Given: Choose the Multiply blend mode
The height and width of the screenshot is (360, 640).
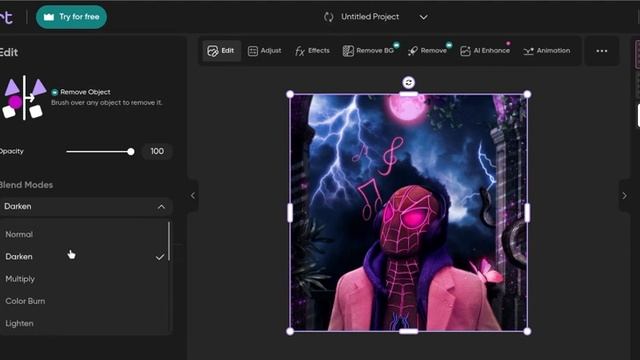Looking at the screenshot, I should pos(84,279).
